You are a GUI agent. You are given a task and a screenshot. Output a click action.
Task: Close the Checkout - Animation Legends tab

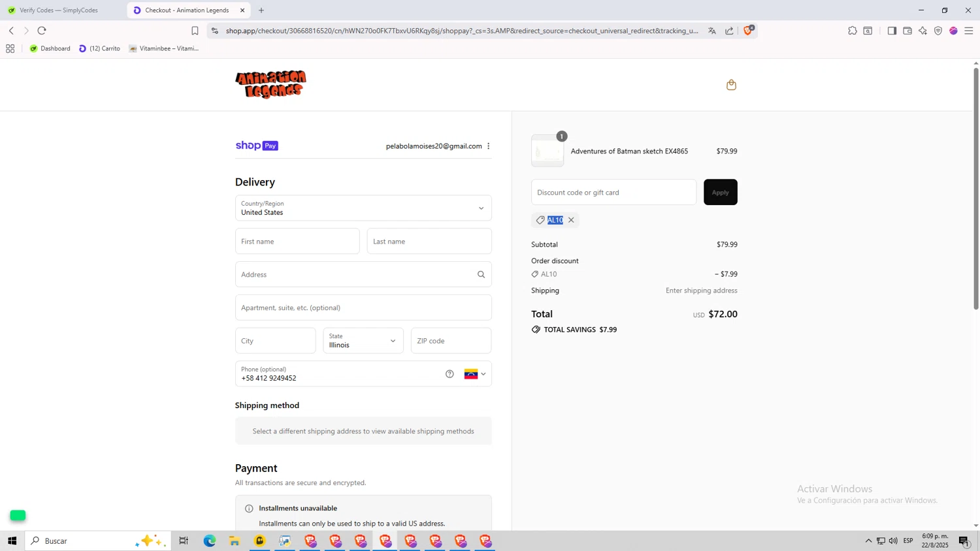pyautogui.click(x=242, y=10)
